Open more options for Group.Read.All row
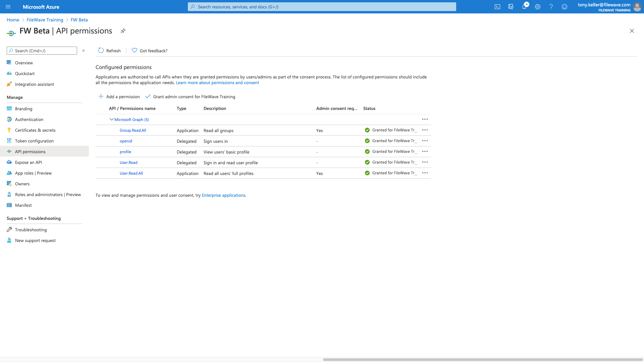 [425, 130]
